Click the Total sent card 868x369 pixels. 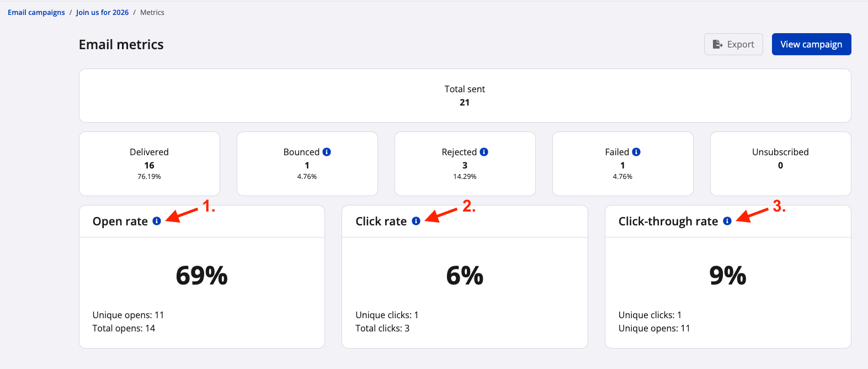click(x=465, y=96)
